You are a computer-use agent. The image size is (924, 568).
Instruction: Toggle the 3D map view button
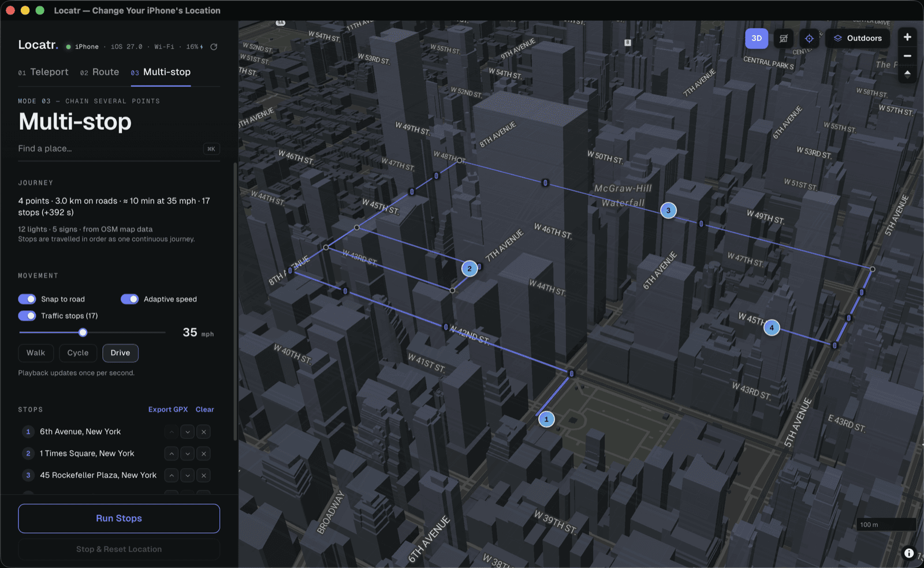[x=757, y=39]
